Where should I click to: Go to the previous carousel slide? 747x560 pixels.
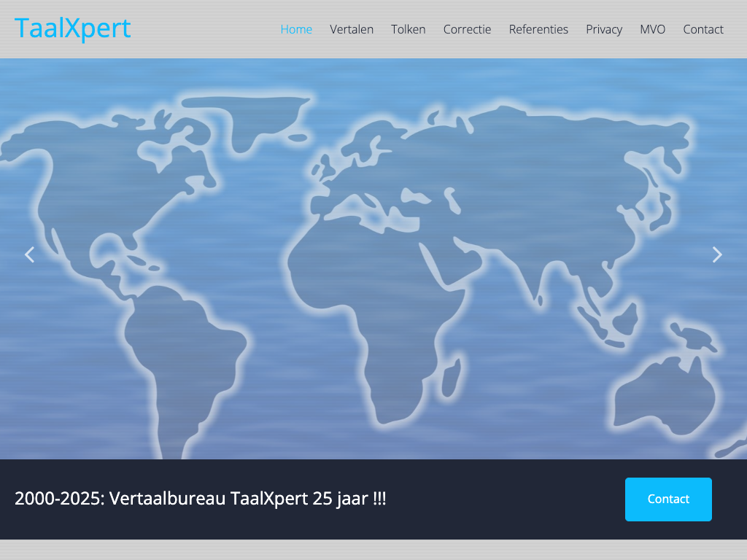tap(30, 254)
